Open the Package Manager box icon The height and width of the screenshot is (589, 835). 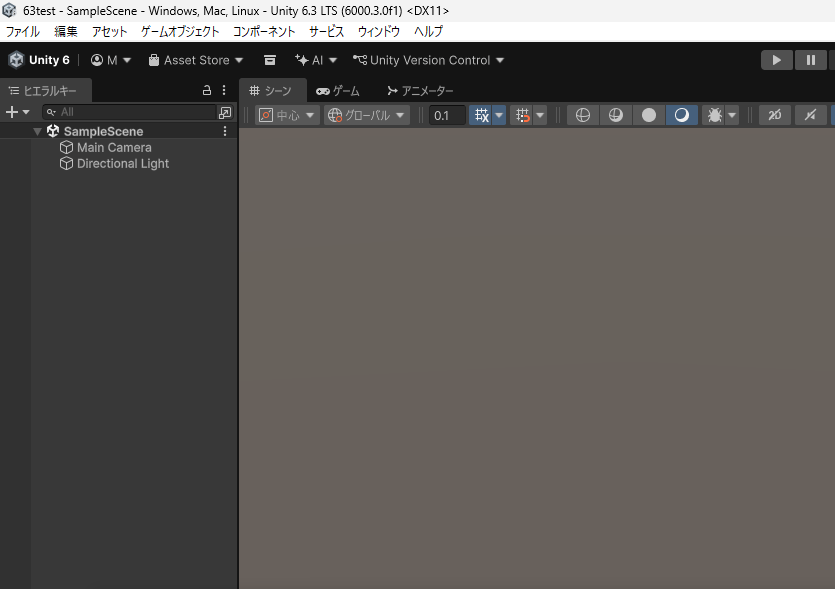(x=270, y=60)
